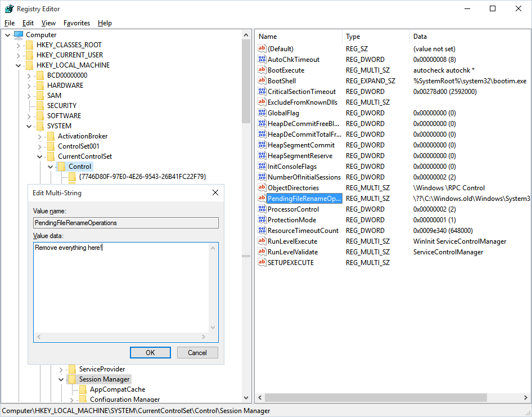Open the Edit menu
This screenshot has width=532, height=417.
[28, 23]
